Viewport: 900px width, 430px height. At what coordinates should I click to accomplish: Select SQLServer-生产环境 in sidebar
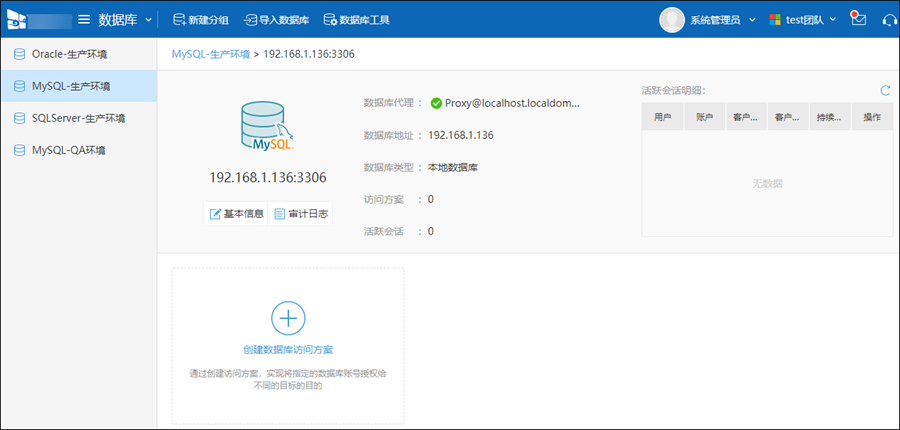(x=79, y=118)
